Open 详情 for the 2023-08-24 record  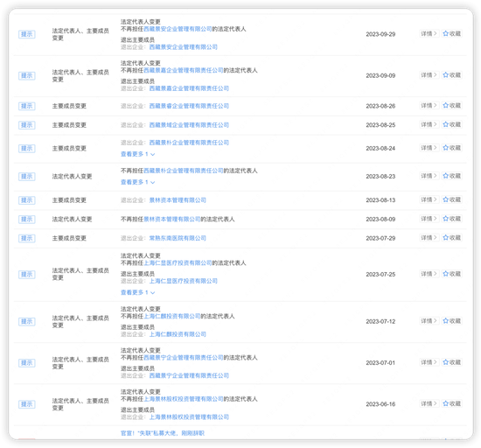[x=429, y=148]
